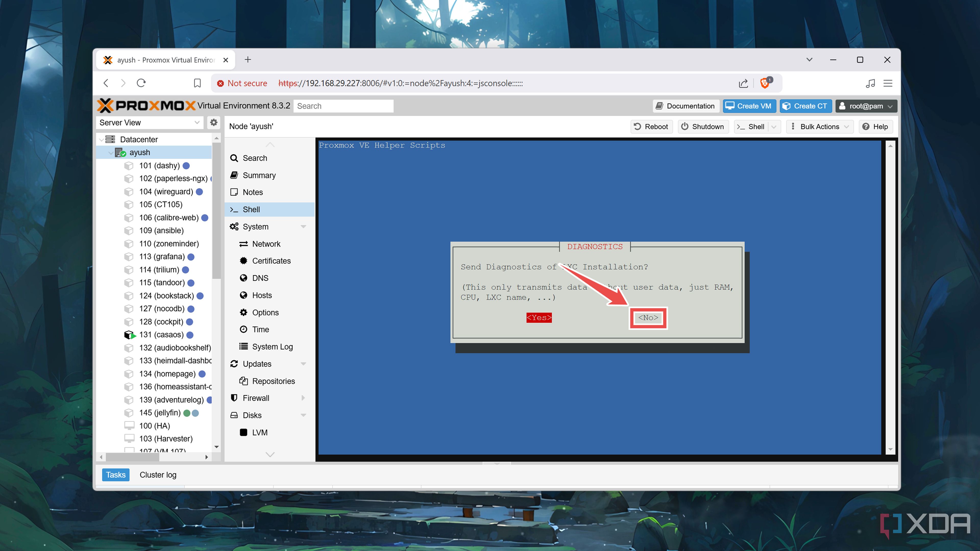Viewport: 980px width, 551px height.
Task: Open the DNS configuration
Action: 260,278
